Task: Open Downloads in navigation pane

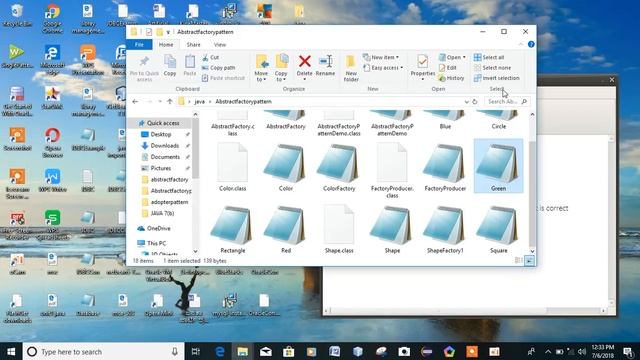Action: [165, 146]
